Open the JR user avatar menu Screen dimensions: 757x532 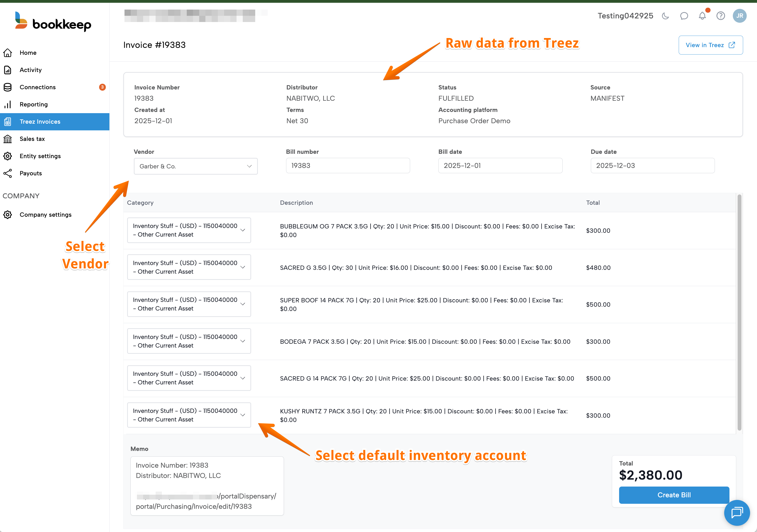point(740,16)
